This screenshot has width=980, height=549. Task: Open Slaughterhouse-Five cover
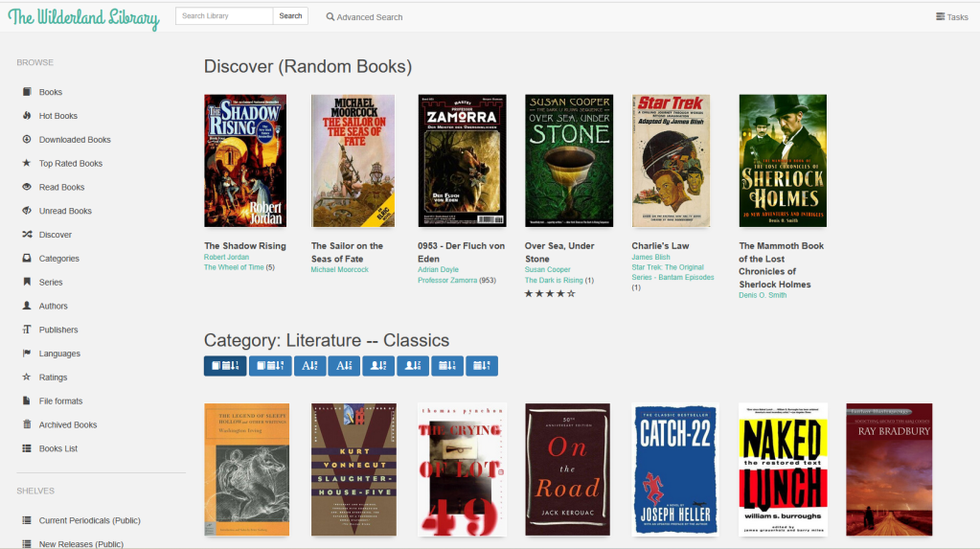[x=353, y=469]
